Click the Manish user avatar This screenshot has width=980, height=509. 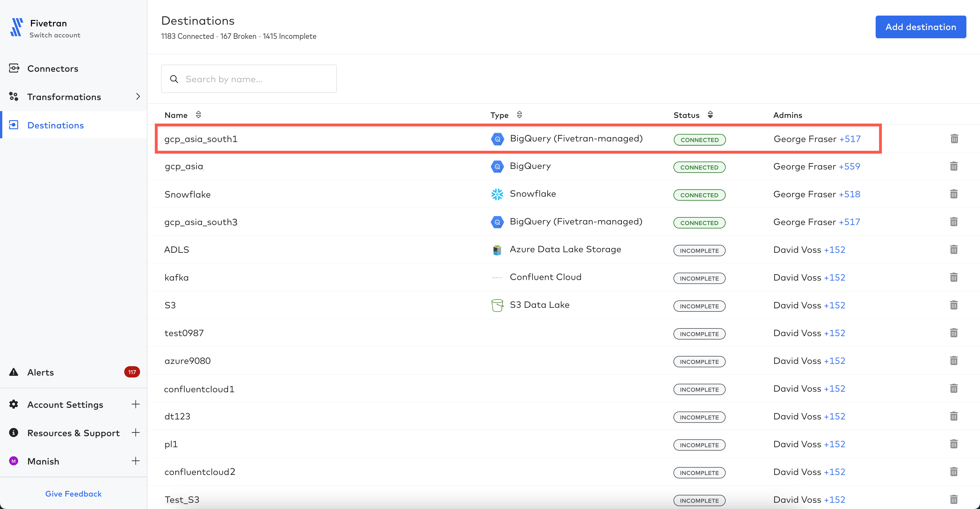coord(14,461)
